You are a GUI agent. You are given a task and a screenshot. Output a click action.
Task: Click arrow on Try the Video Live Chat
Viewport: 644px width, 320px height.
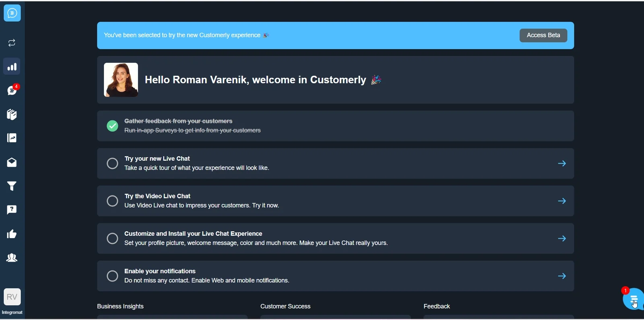point(562,201)
